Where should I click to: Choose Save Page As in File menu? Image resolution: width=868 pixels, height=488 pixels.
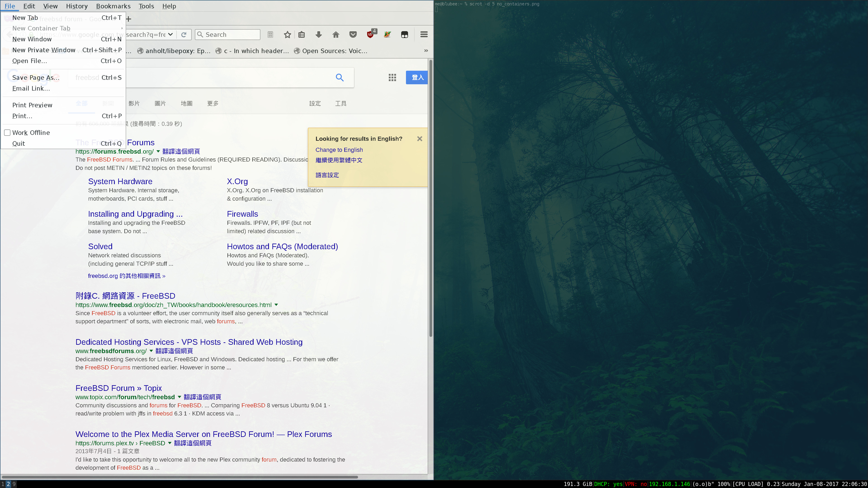click(36, 77)
